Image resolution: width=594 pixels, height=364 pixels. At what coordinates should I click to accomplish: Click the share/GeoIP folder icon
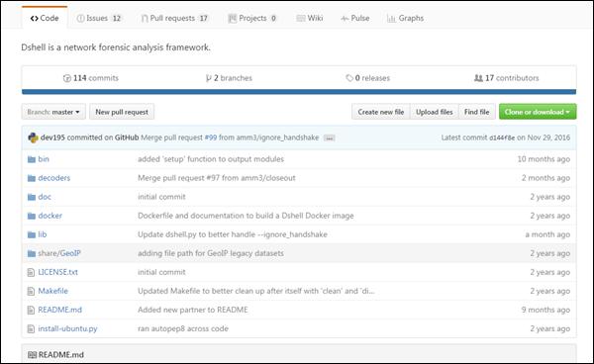(x=32, y=253)
